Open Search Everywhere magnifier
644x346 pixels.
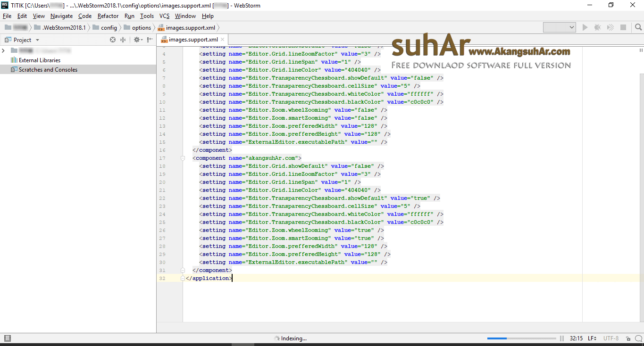638,27
